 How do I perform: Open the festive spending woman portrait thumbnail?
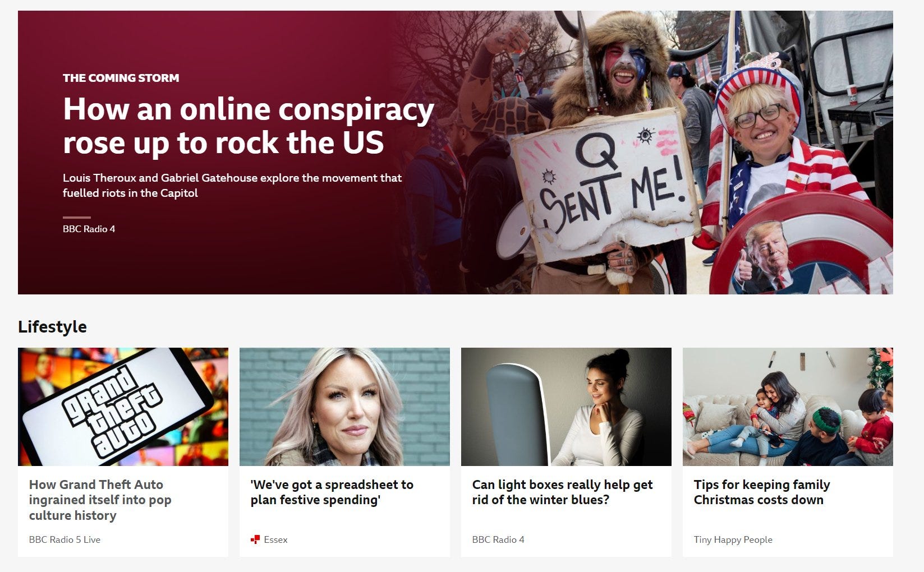[x=344, y=407]
